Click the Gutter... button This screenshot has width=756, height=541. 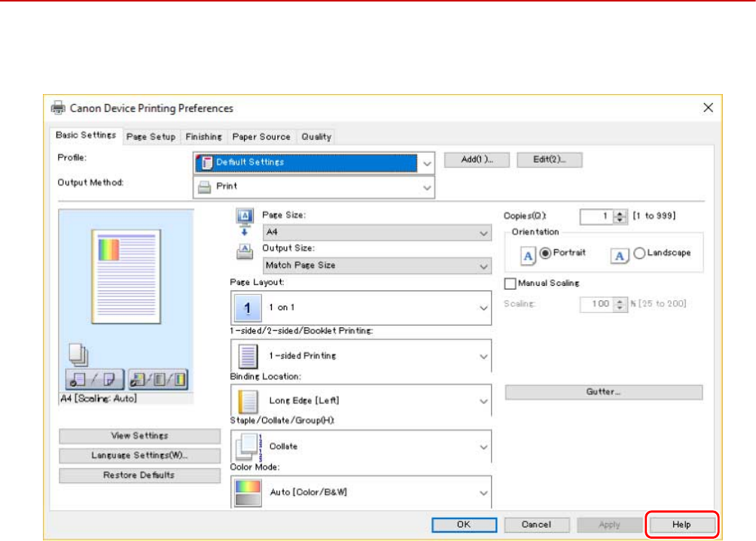pyautogui.click(x=604, y=392)
